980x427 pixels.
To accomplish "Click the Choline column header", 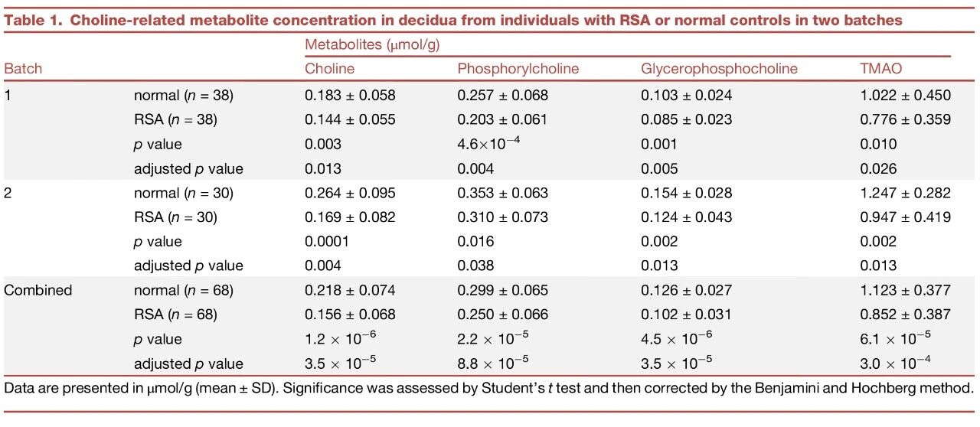I will point(330,69).
